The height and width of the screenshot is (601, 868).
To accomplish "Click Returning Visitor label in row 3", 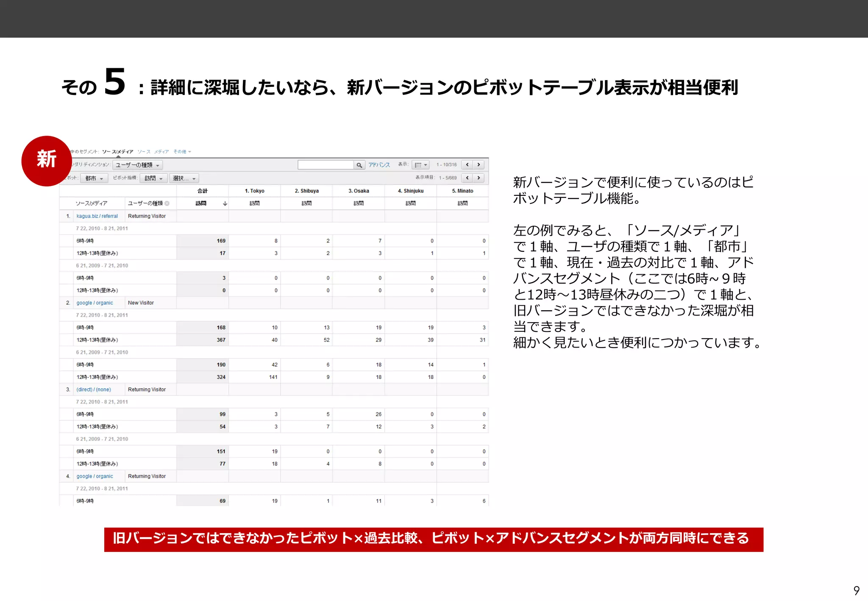I will click(x=147, y=390).
